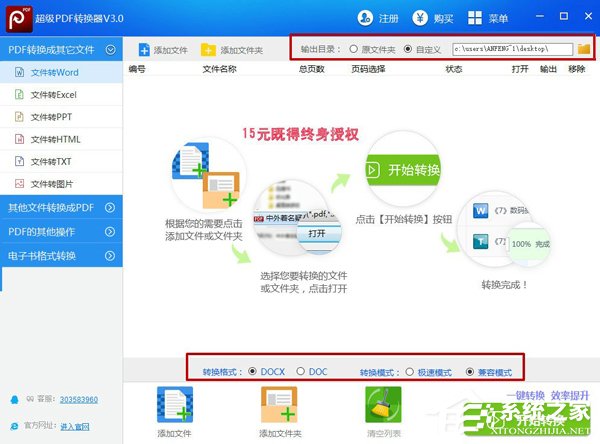Click the top toolbar 添加文件夹 yellow icon
Screen dimensions: 600x444
[208, 50]
